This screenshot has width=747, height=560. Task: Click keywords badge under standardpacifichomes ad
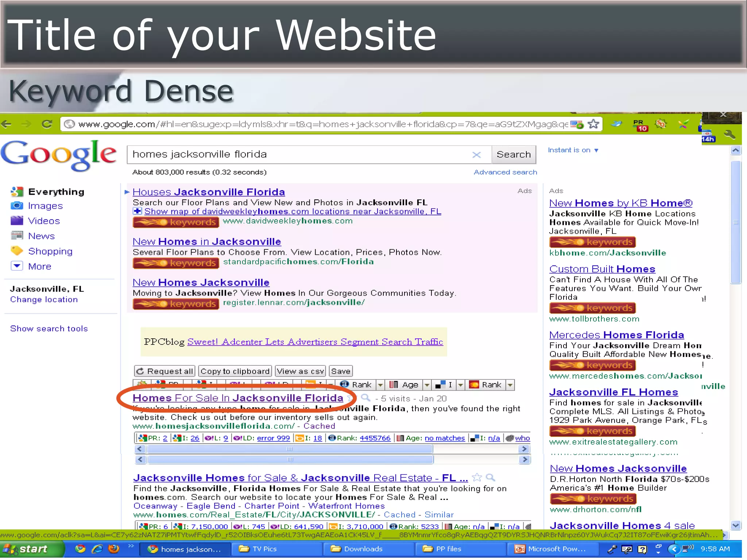point(176,263)
